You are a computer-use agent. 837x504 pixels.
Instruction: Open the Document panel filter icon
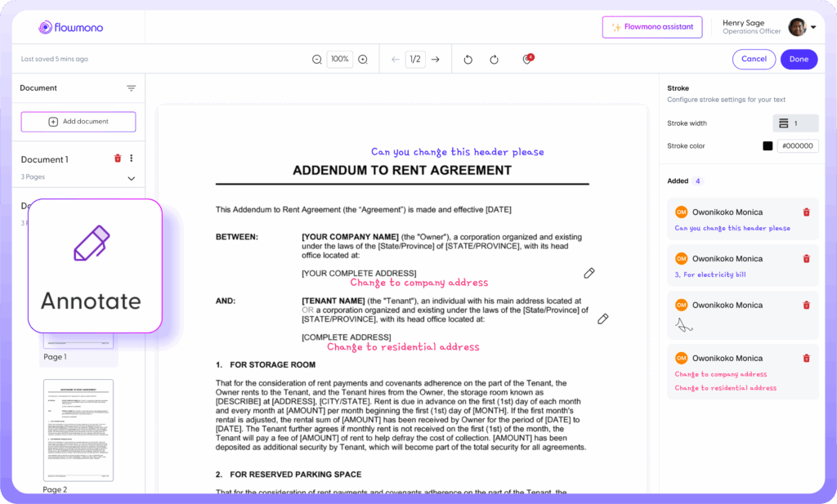[131, 88]
